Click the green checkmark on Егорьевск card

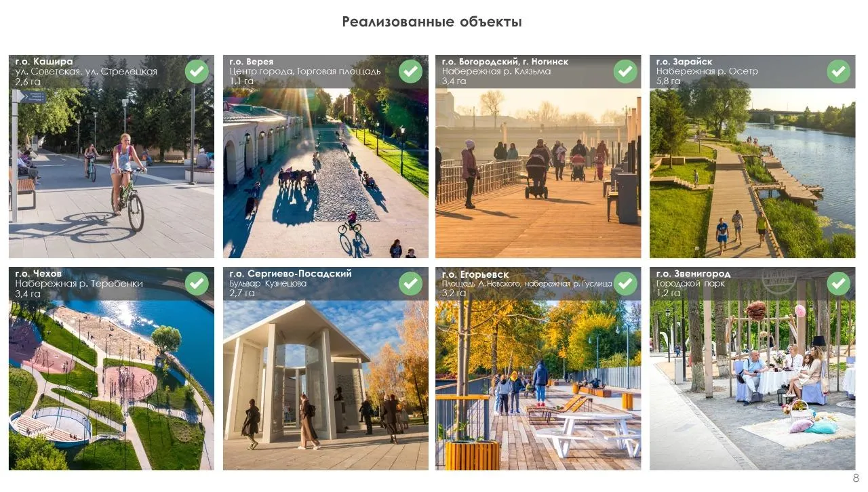625,283
